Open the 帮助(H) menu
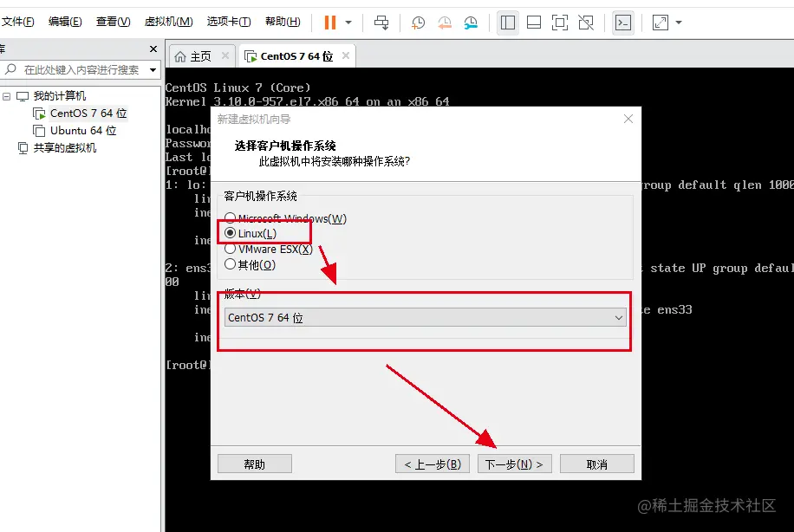The height and width of the screenshot is (532, 794). click(283, 22)
